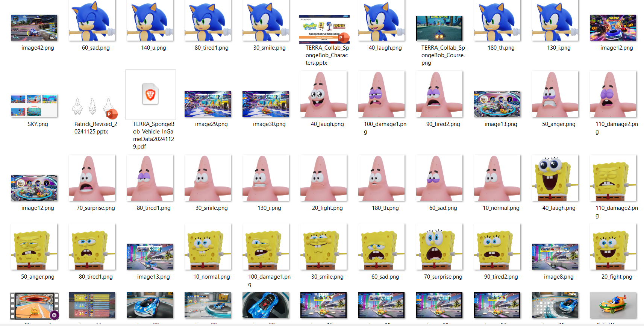Viewport: 644px width, 326px height.
Task: Select the image29.png file
Action: point(208,104)
